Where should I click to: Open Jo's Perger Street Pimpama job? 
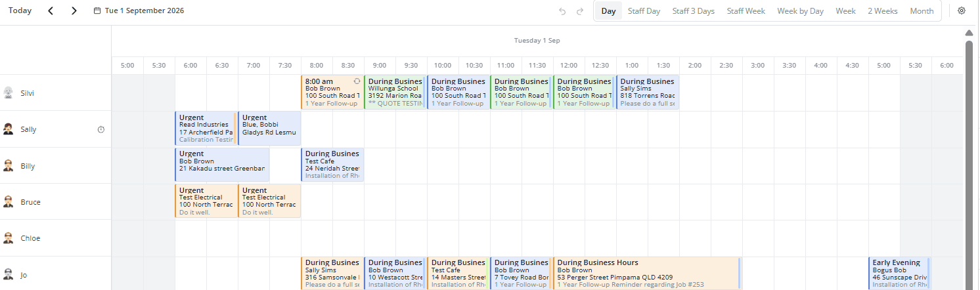(x=647, y=274)
